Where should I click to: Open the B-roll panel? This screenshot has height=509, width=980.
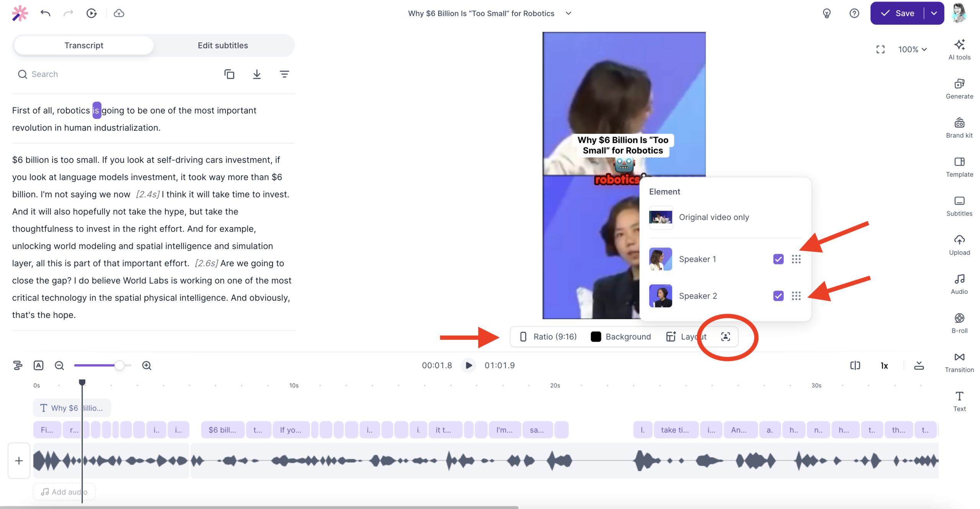click(x=959, y=323)
